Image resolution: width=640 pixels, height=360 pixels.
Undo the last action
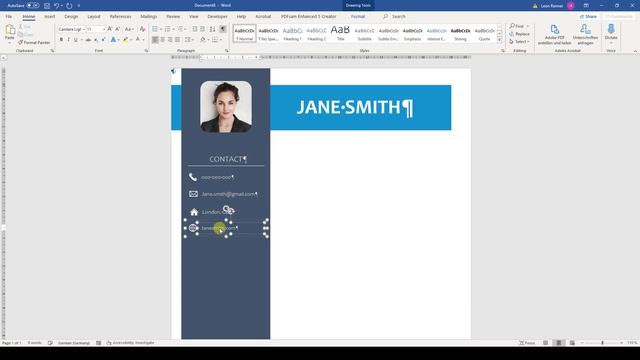(57, 6)
